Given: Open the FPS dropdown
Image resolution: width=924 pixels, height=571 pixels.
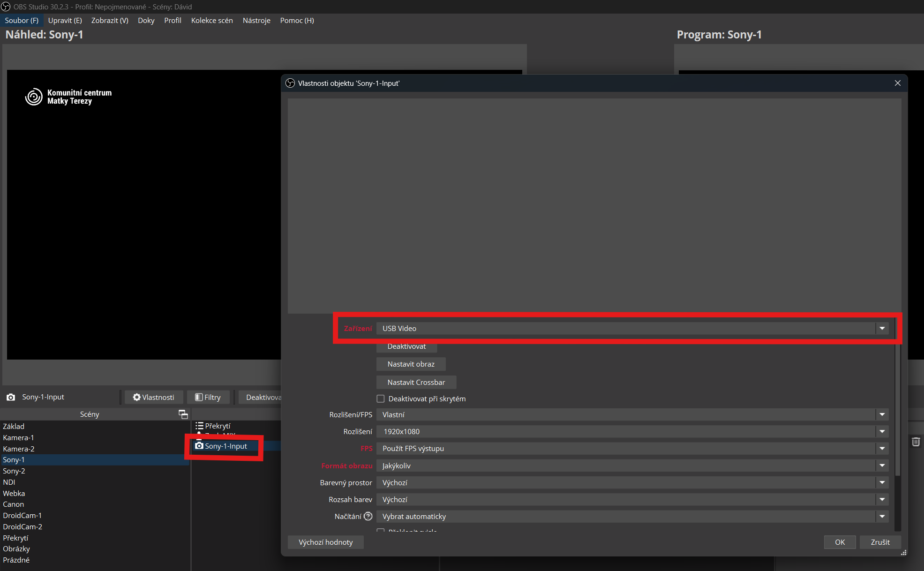Looking at the screenshot, I should coord(882,449).
